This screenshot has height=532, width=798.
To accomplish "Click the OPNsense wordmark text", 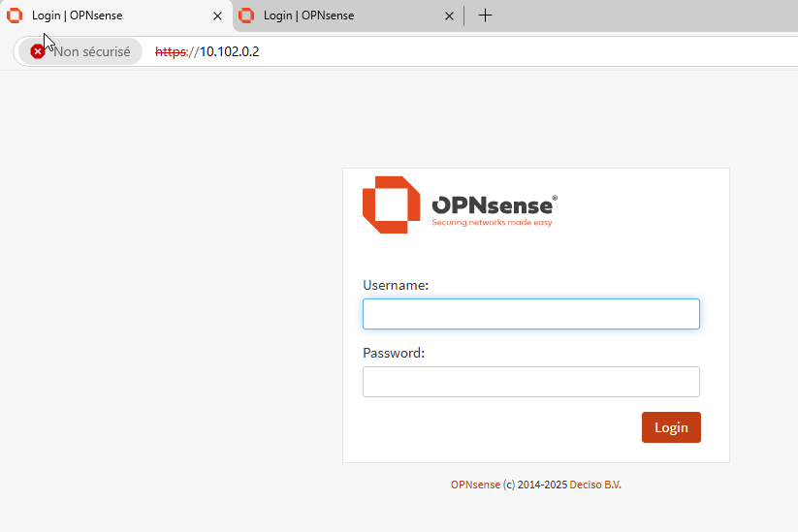I will click(493, 205).
